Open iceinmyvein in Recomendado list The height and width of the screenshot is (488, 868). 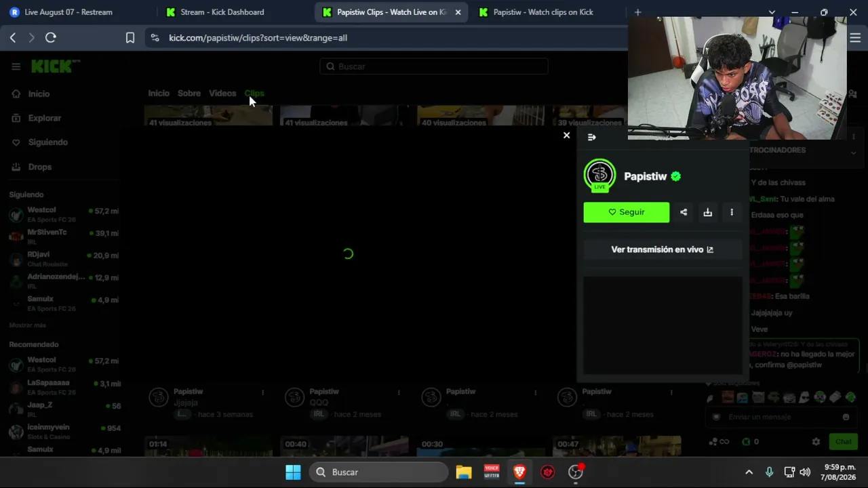pyautogui.click(x=64, y=432)
